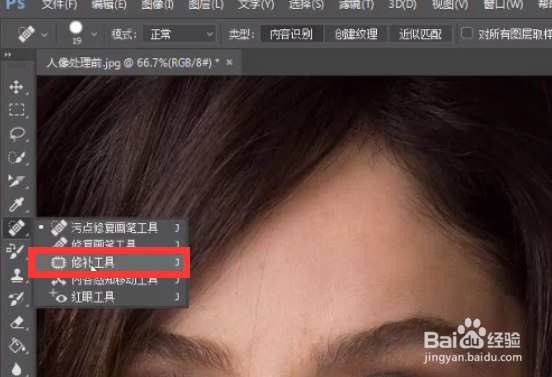Expand the toolbar double-arrow toggle
The image size is (552, 377).
pos(8,55)
